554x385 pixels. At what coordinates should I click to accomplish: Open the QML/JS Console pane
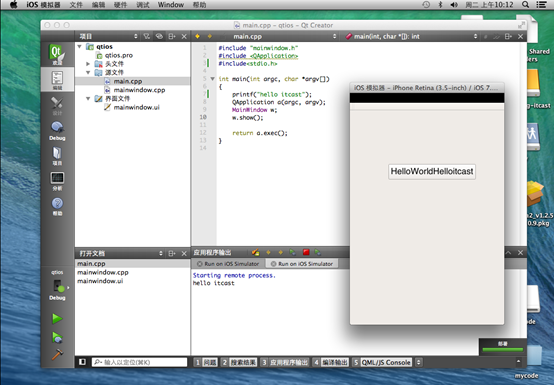(382, 362)
